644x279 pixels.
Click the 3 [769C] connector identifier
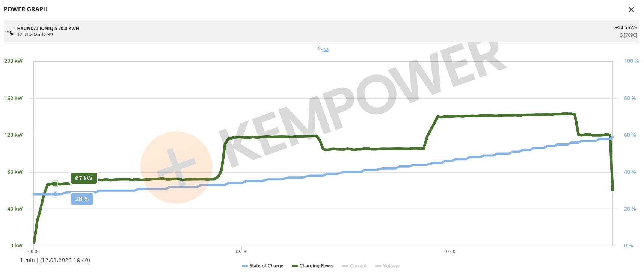point(628,35)
